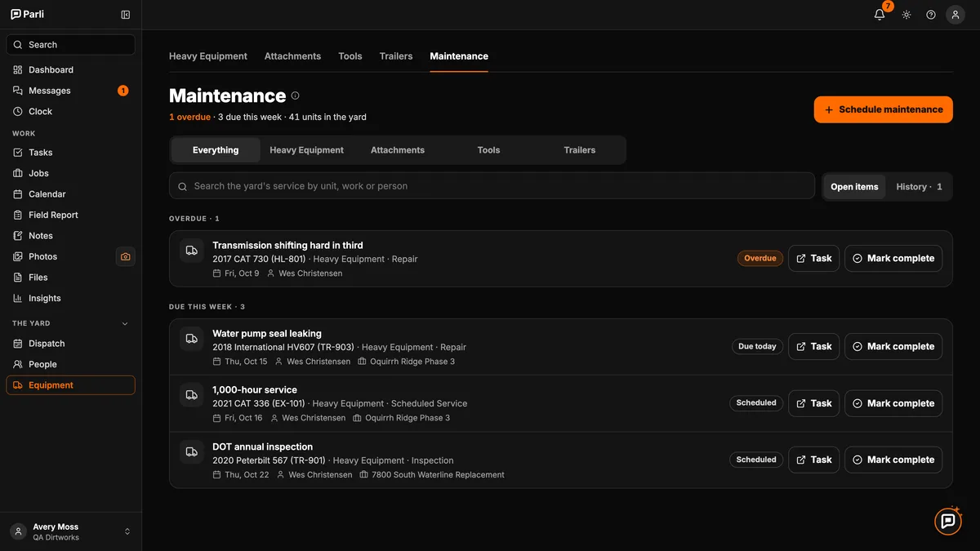
Task: Select the Everything filter segment
Action: pos(216,150)
